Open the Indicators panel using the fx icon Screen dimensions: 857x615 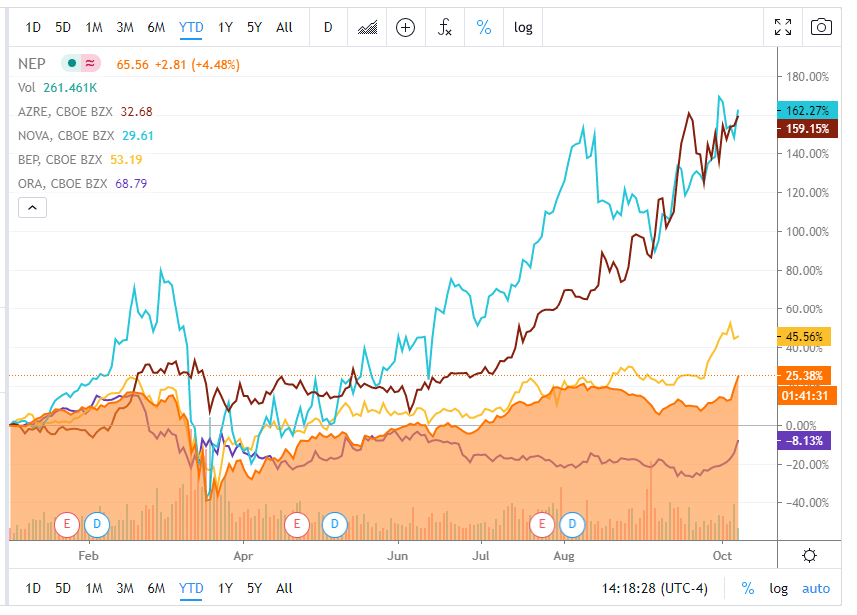[446, 28]
